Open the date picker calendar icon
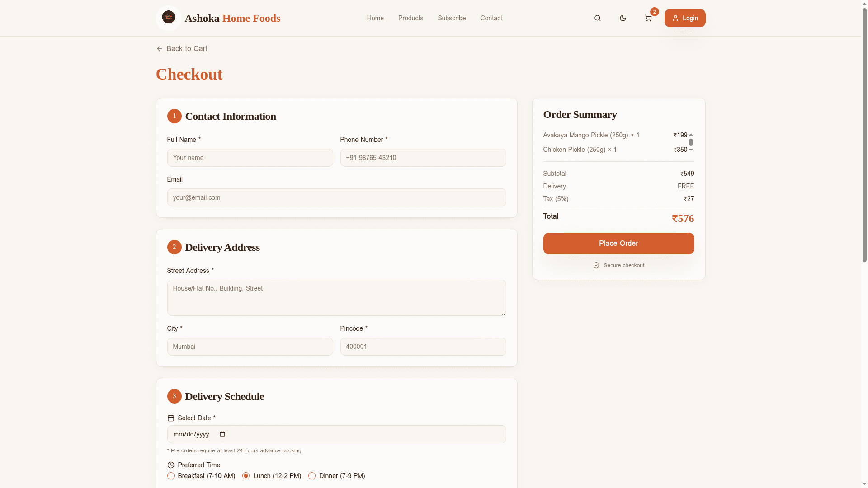 coord(222,434)
